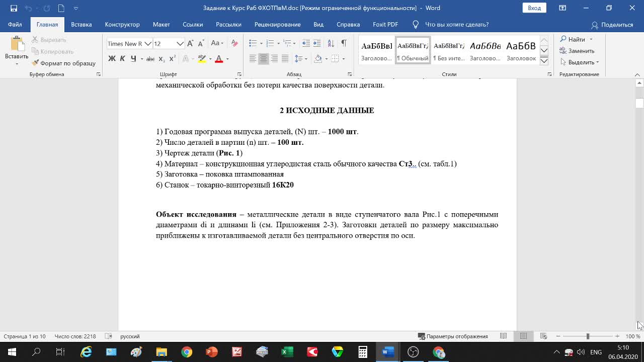Screen dimensions: 644x362
Task: Open the font size dropdown
Action: pyautogui.click(x=180, y=44)
